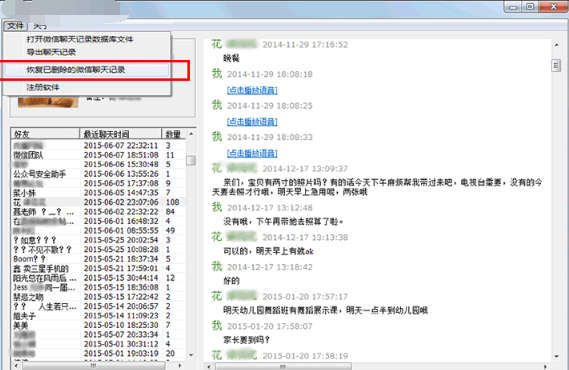The width and height of the screenshot is (569, 370).
Task: Select 导出聊天记录 from the menu
Action: [x=51, y=52]
